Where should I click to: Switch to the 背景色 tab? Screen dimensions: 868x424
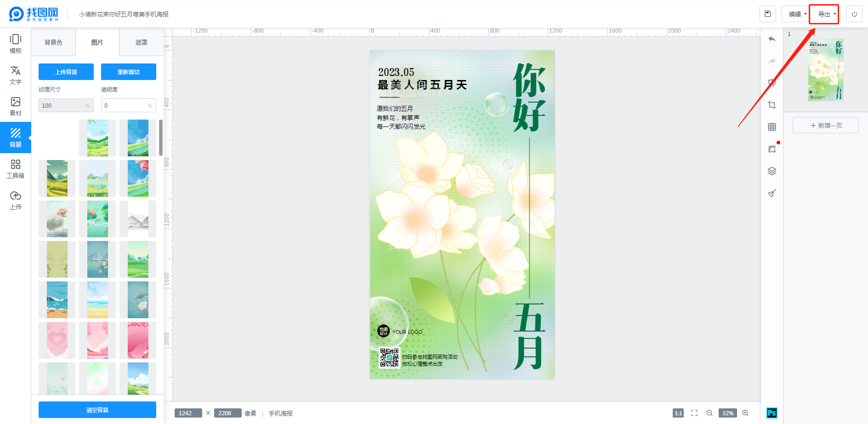tap(53, 42)
